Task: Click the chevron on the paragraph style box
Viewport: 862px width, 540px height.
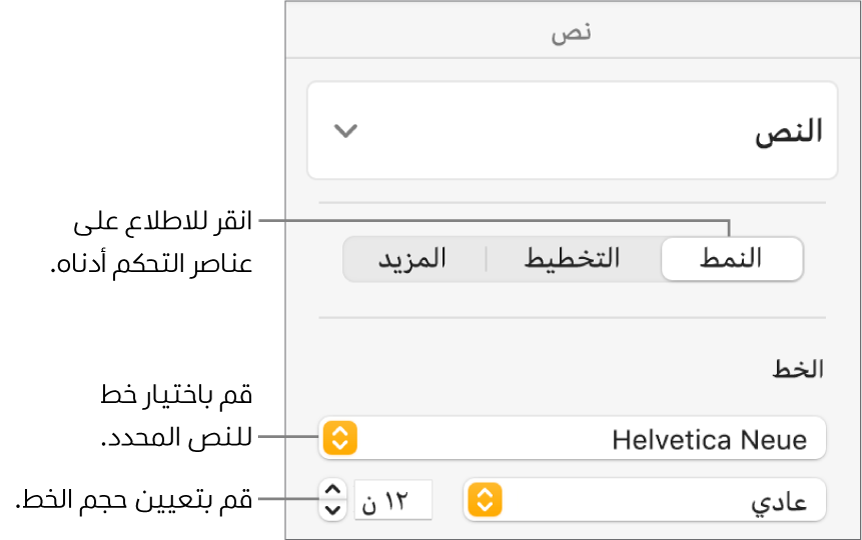Action: point(345,131)
